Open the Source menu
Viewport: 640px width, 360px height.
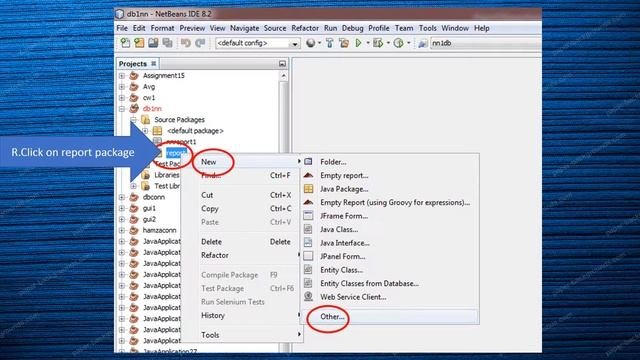coord(275,28)
